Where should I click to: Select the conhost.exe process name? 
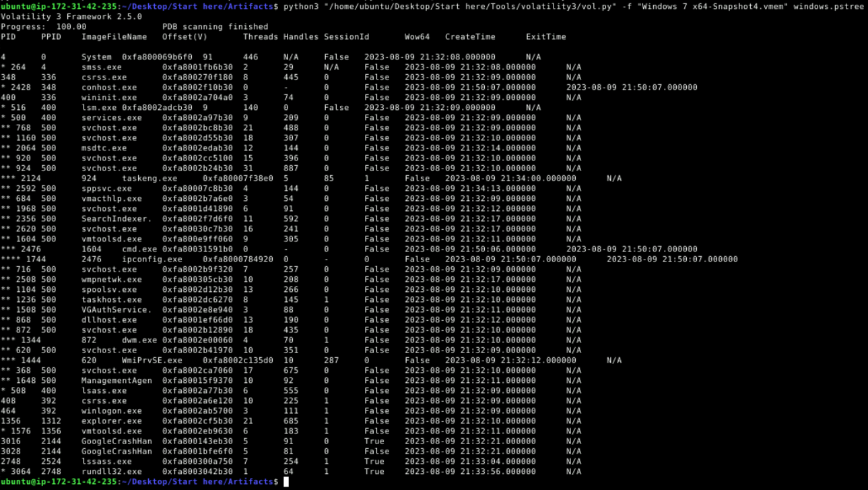click(x=109, y=87)
